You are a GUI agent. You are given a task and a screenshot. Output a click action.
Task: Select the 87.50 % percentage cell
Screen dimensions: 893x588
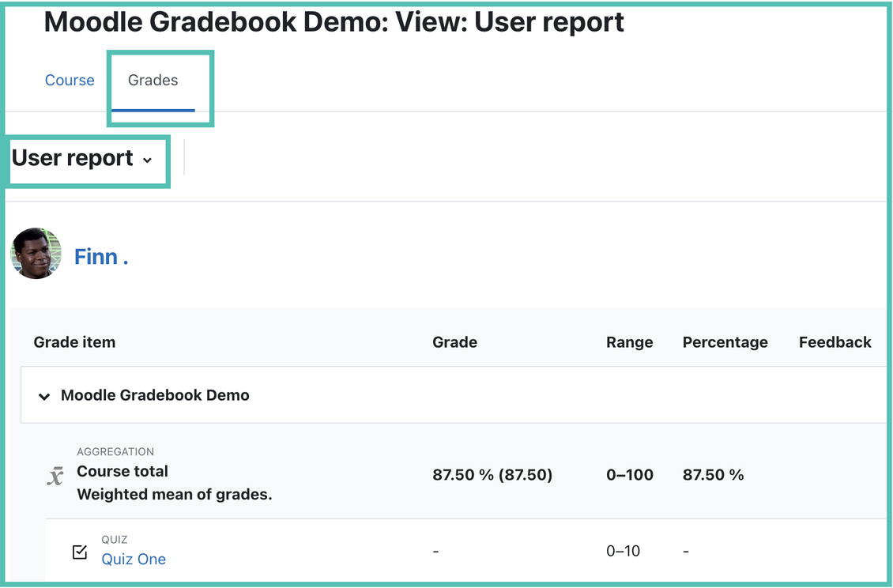click(x=713, y=475)
